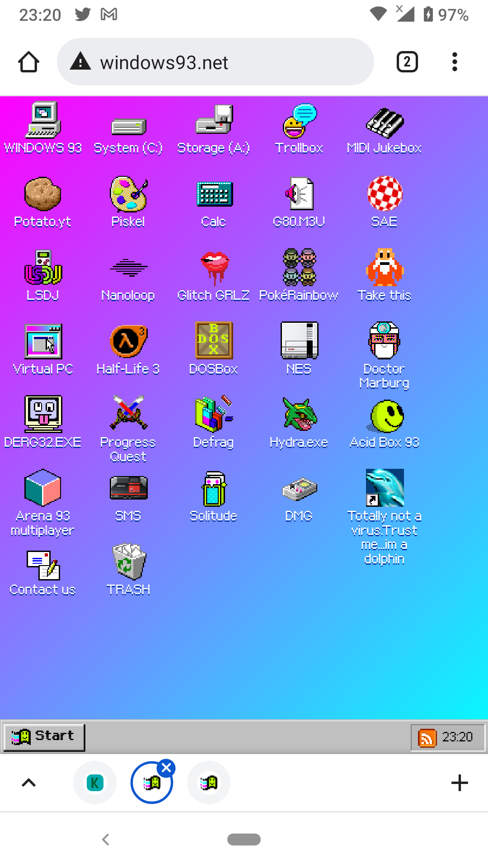Launch the Piskel paint palette icon
The height and width of the screenshot is (868, 488).
[128, 195]
